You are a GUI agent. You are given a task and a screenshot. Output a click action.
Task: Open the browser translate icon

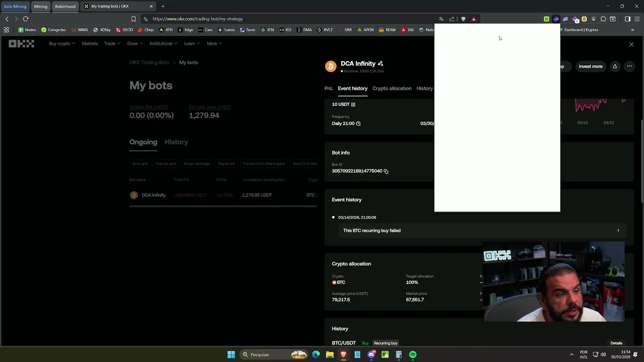click(x=441, y=19)
